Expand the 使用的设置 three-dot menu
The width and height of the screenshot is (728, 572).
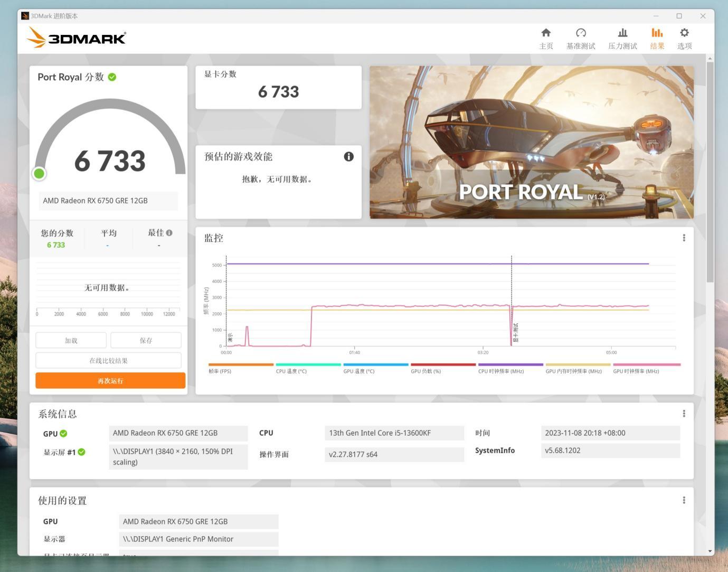(x=684, y=500)
